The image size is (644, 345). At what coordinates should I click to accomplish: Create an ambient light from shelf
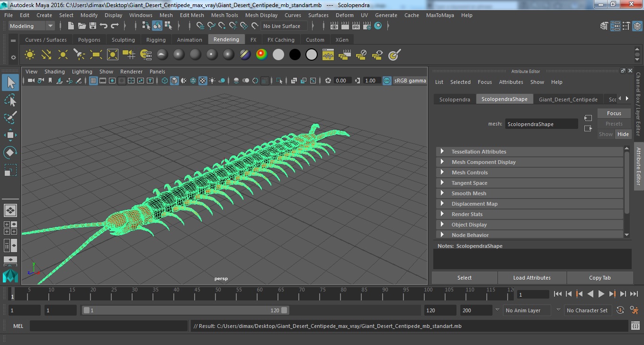(x=30, y=55)
